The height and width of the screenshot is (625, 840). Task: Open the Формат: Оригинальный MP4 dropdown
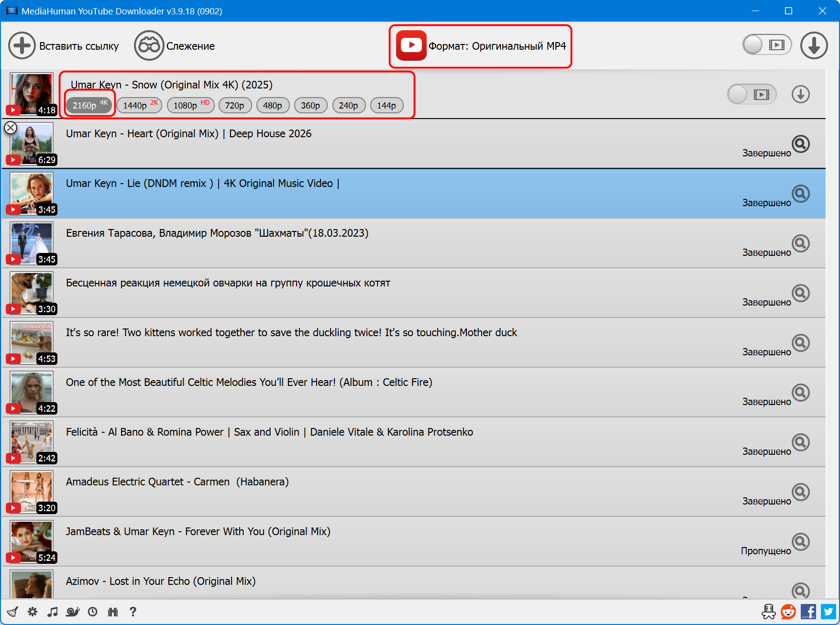481,46
